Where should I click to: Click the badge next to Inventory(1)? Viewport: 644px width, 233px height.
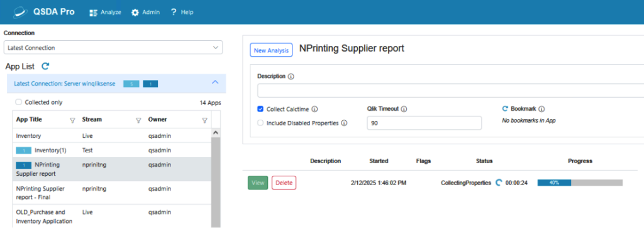[x=24, y=151]
